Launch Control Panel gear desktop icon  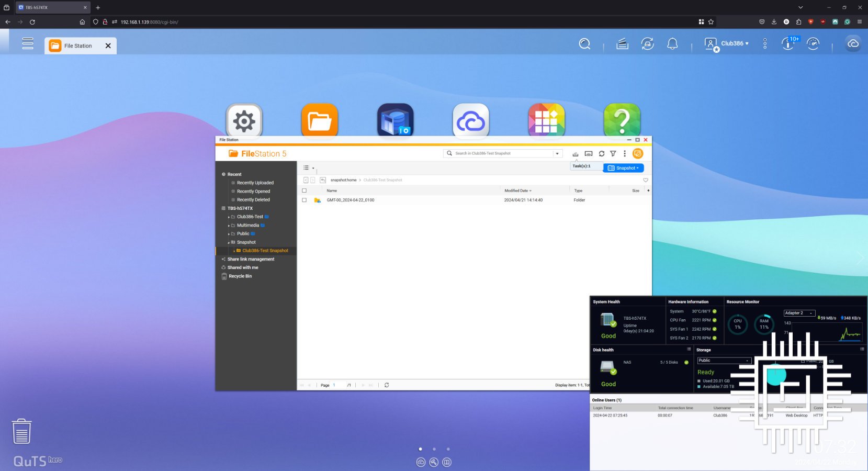click(x=244, y=120)
